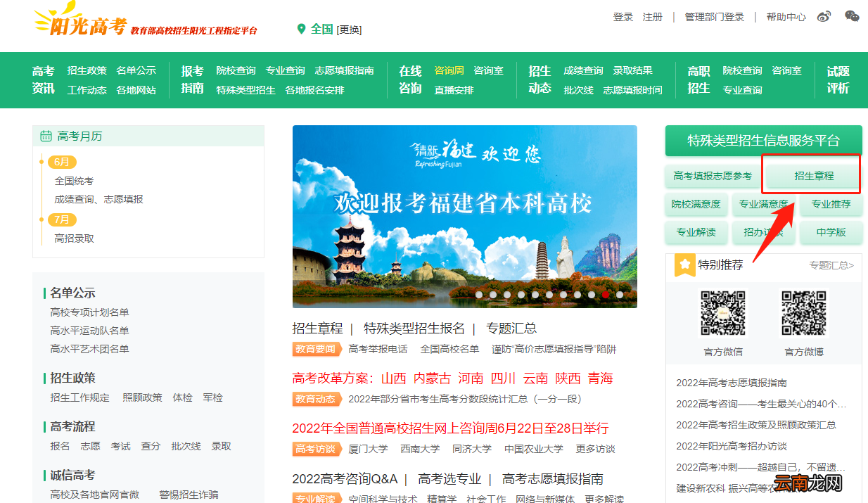Select the red active carousel dot
The image size is (868, 503).
point(606,295)
